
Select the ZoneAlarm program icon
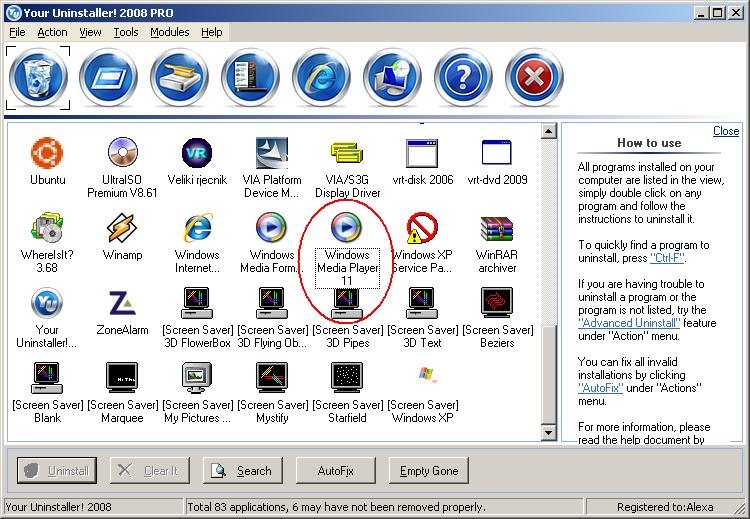pyautogui.click(x=122, y=304)
